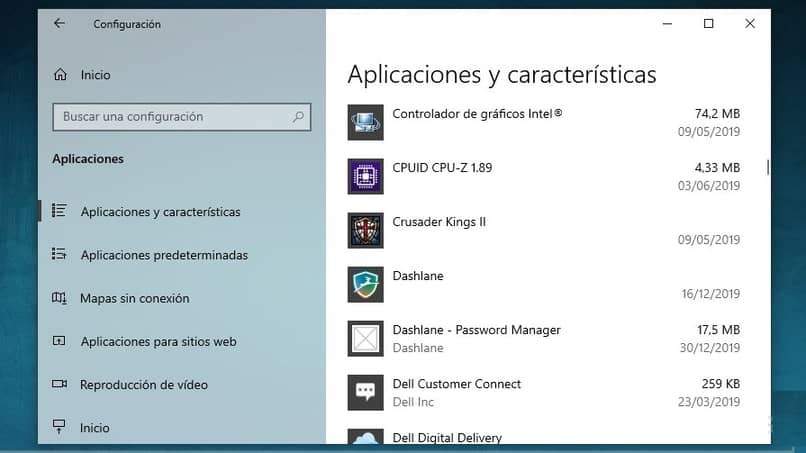Image resolution: width=806 pixels, height=453 pixels.
Task: Click the 03/06/2019 install date
Action: click(x=709, y=186)
